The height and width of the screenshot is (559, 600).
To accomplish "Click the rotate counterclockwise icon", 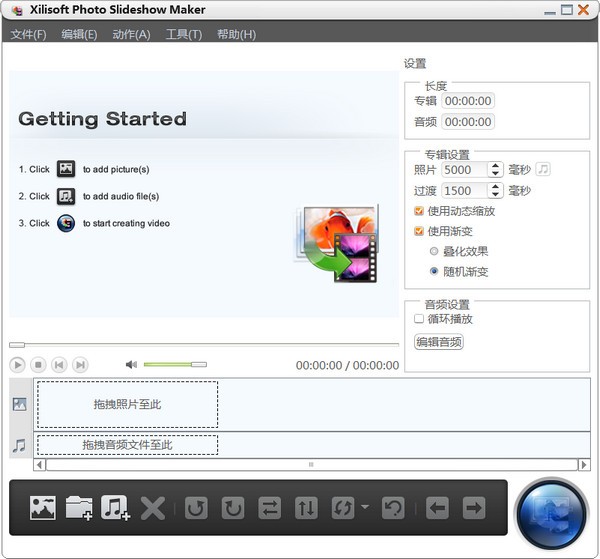I will click(x=196, y=508).
